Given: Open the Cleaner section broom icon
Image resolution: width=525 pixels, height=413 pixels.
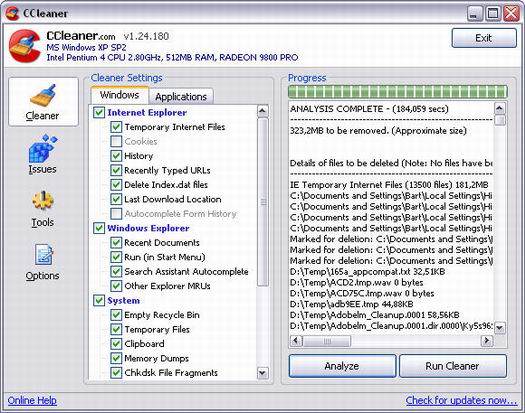Looking at the screenshot, I should [43, 95].
